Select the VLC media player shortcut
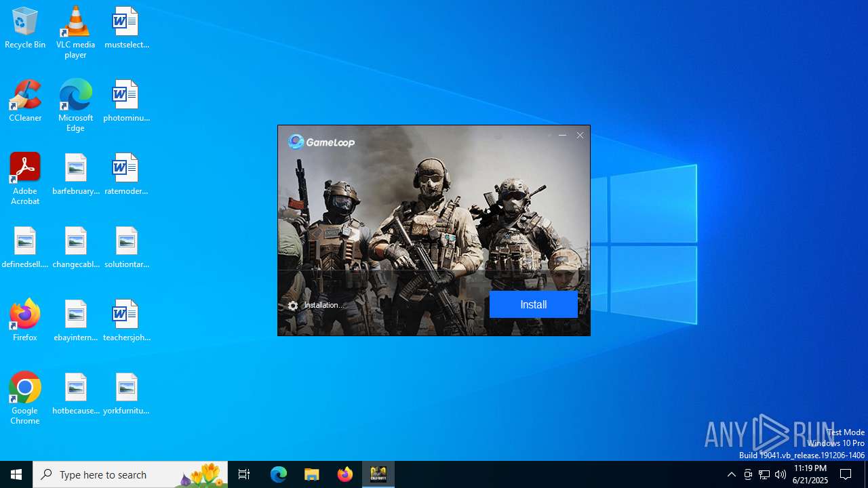The height and width of the screenshot is (488, 868). [x=75, y=33]
